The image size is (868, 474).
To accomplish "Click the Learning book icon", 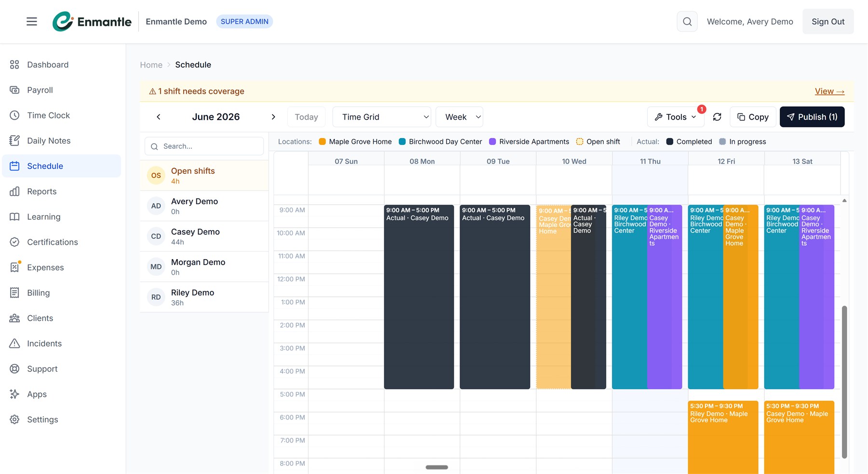I will click(x=14, y=217).
